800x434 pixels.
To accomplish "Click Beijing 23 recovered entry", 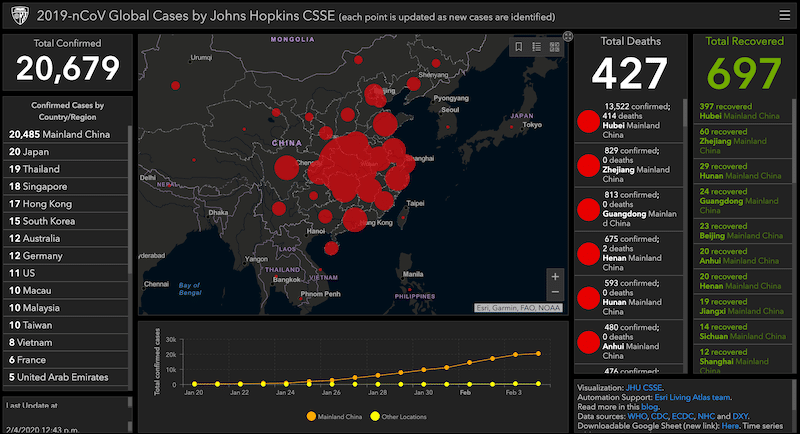I will [x=742, y=231].
